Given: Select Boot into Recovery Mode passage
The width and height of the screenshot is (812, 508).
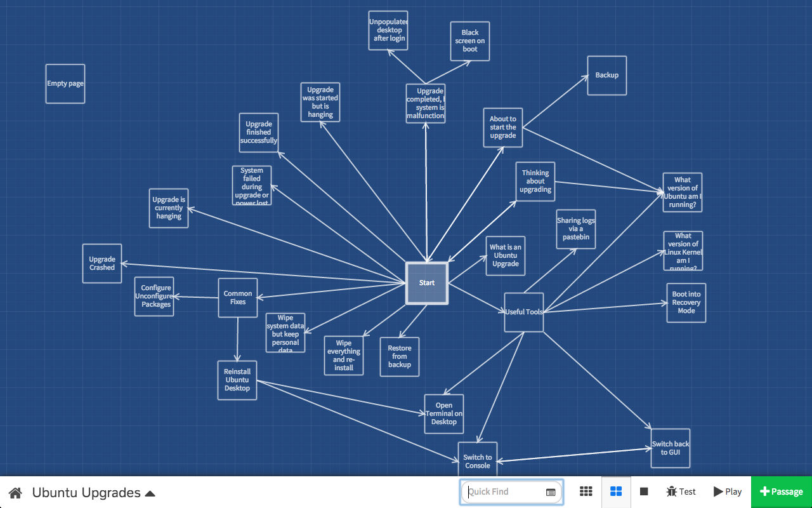Looking at the screenshot, I should click(686, 303).
